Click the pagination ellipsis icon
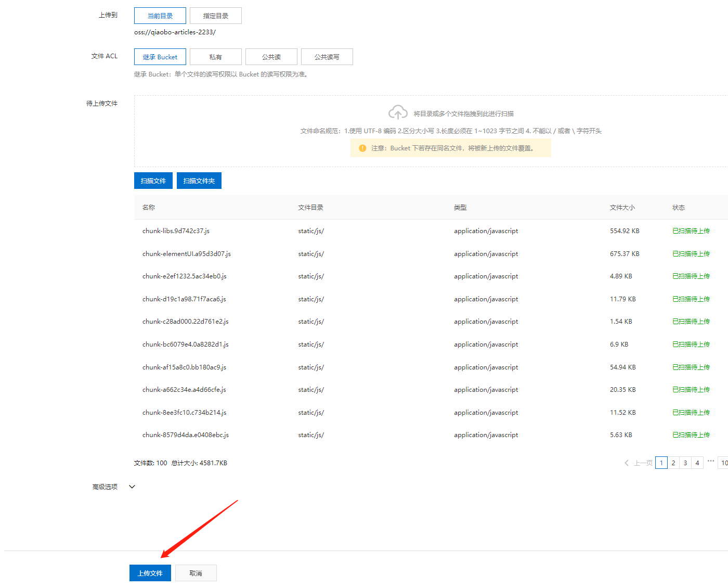Viewport: 728px width, 587px height. point(710,462)
